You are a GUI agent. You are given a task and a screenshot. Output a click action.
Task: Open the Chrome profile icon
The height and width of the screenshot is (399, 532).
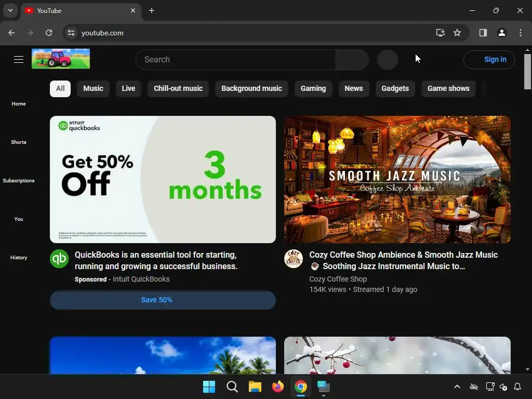[x=501, y=33]
